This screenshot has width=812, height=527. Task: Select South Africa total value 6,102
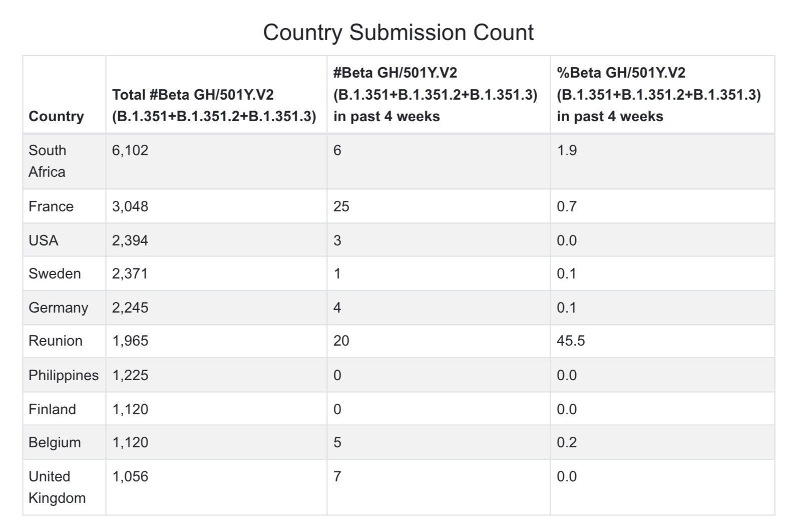click(130, 150)
